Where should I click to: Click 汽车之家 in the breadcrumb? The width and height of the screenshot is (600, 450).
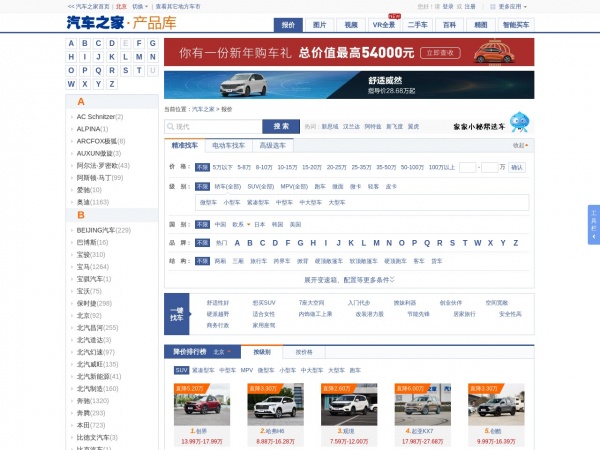[203, 109]
